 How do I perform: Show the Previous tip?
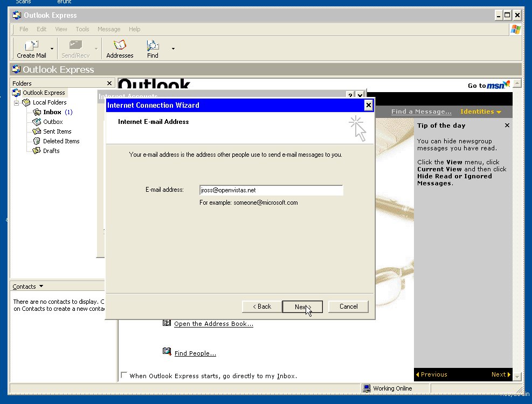pyautogui.click(x=432, y=374)
